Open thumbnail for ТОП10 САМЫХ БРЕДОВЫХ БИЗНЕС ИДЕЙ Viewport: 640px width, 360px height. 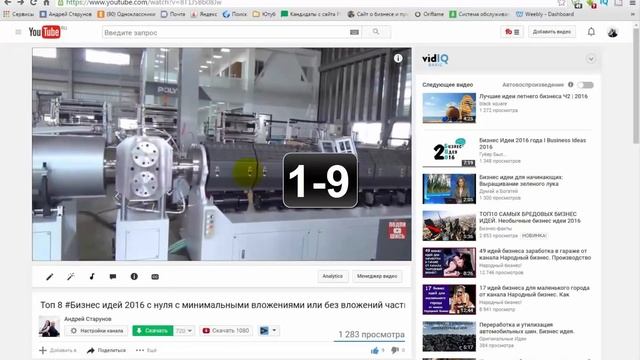(x=449, y=226)
